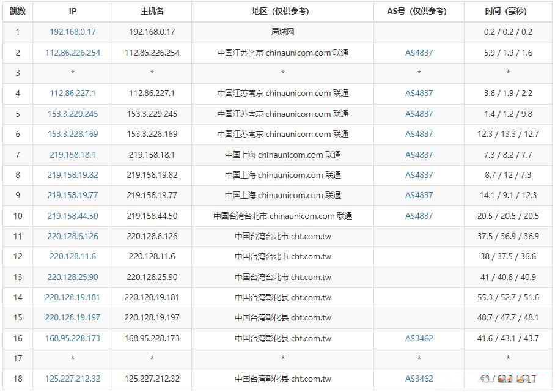
Task: Click the time value 14.1 / 9.1 / 12.3
Action: point(509,195)
